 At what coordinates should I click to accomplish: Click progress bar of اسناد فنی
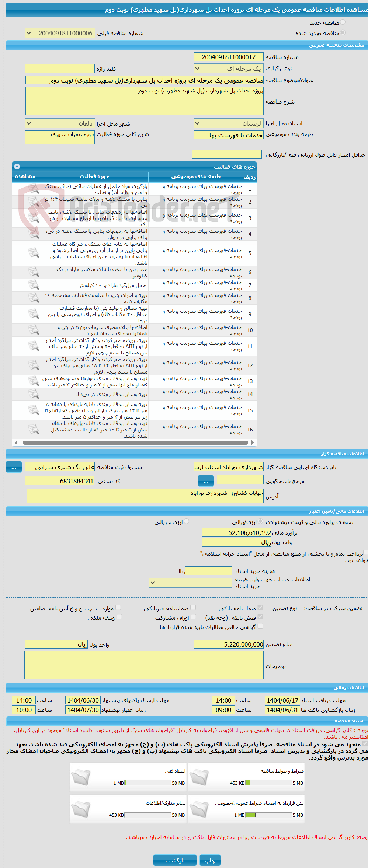tap(148, 783)
